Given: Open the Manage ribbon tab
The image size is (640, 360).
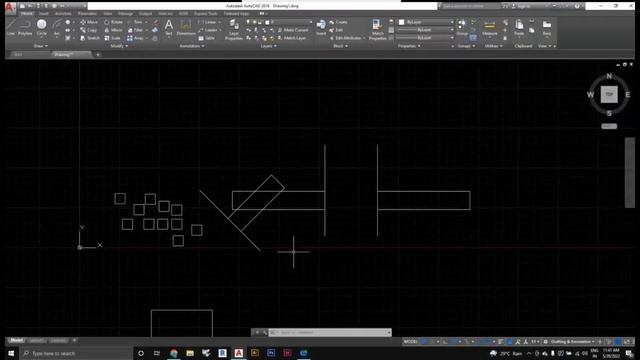Looking at the screenshot, I should click(x=125, y=13).
